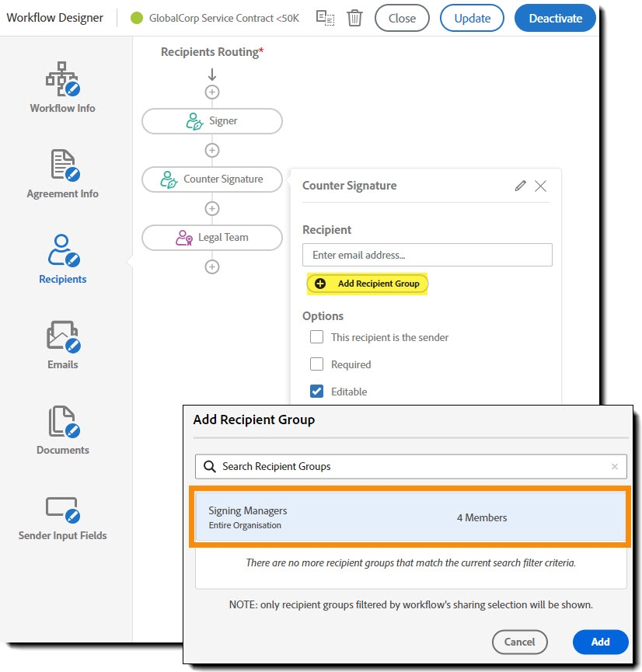
Task: Uncheck the Editable option
Action: tap(316, 391)
